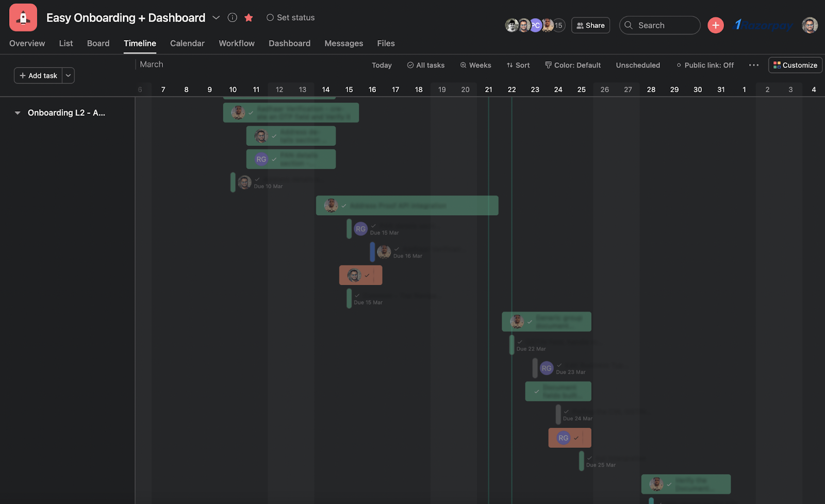Click the red plus create button
This screenshot has height=504, width=825.
point(716,25)
